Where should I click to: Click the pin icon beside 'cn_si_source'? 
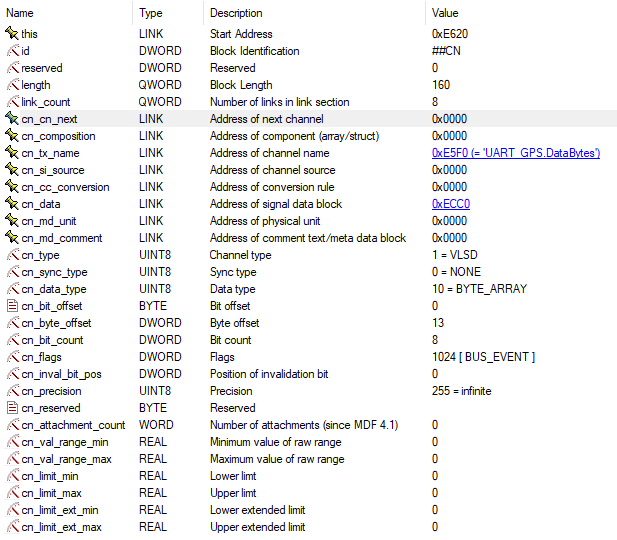[x=12, y=170]
